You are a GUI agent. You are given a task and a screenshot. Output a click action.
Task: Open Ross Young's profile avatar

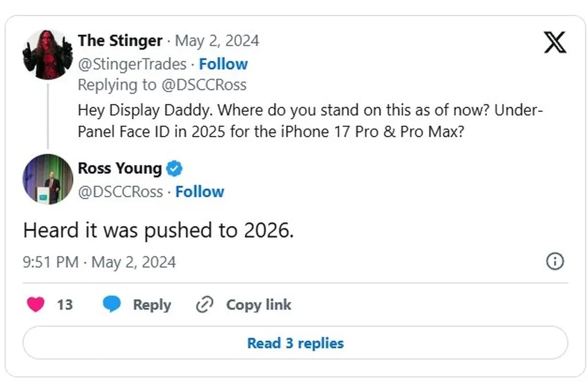pos(48,179)
